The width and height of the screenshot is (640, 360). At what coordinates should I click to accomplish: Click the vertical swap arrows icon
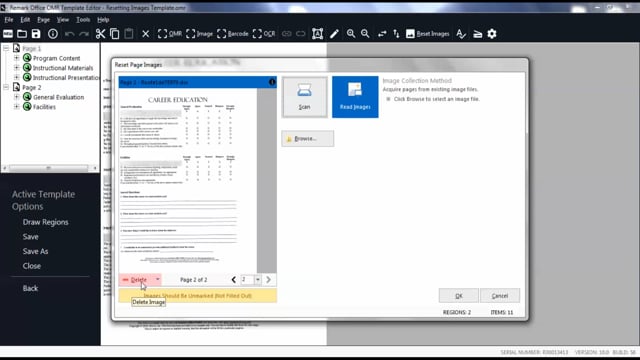396,34
